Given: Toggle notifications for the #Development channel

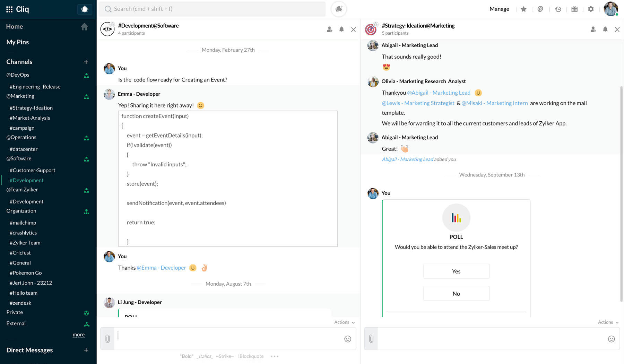Looking at the screenshot, I should [341, 29].
